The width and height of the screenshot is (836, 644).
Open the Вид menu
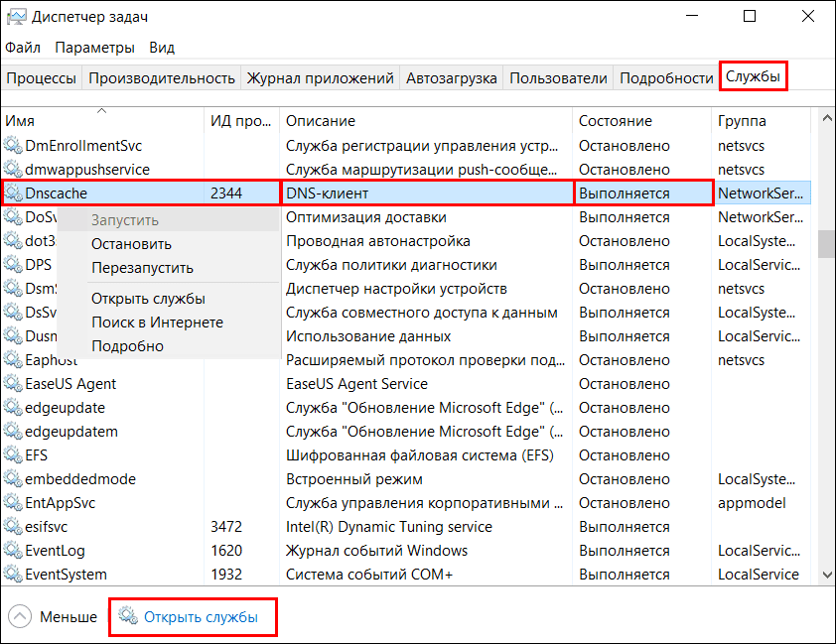tap(162, 48)
